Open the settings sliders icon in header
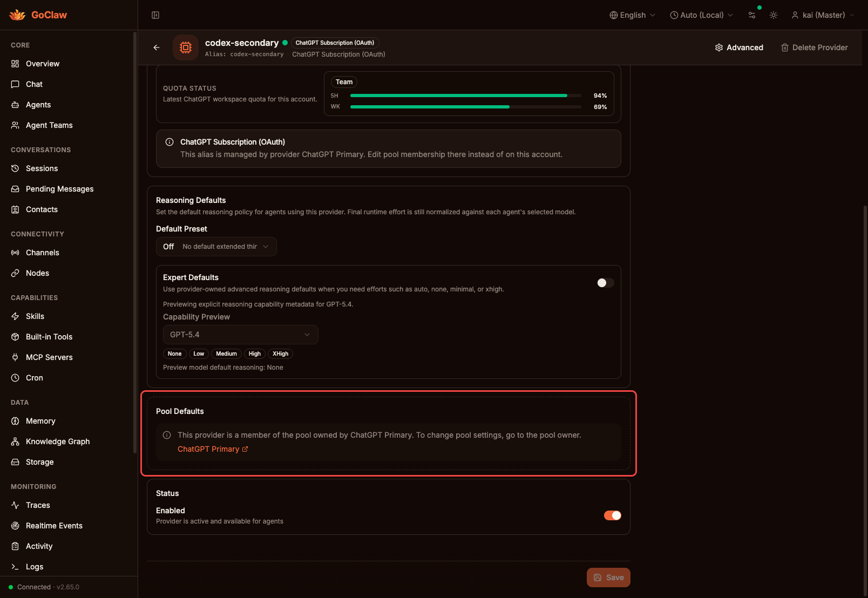 (x=752, y=15)
